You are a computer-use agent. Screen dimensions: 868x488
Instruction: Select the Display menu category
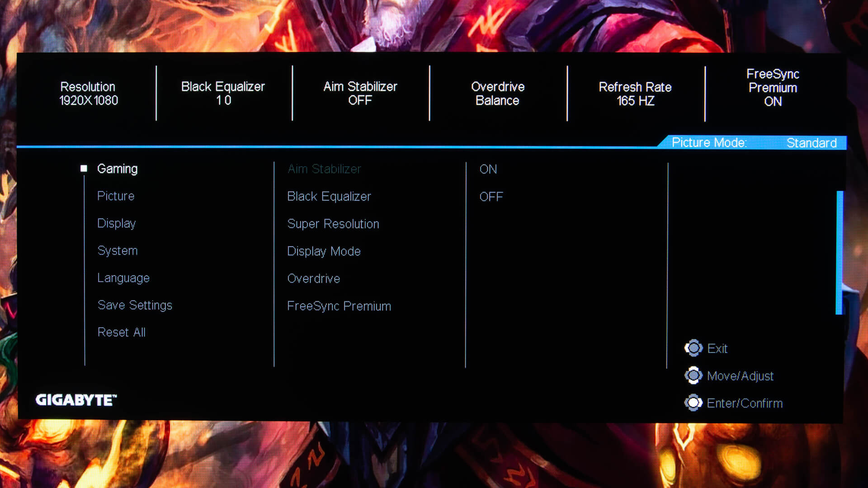pyautogui.click(x=116, y=224)
